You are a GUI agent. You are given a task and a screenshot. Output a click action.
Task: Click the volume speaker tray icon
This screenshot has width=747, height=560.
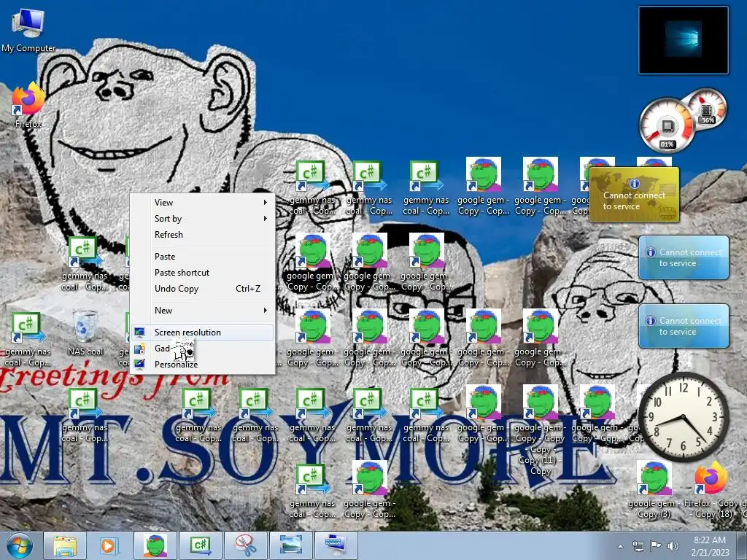pyautogui.click(x=673, y=546)
